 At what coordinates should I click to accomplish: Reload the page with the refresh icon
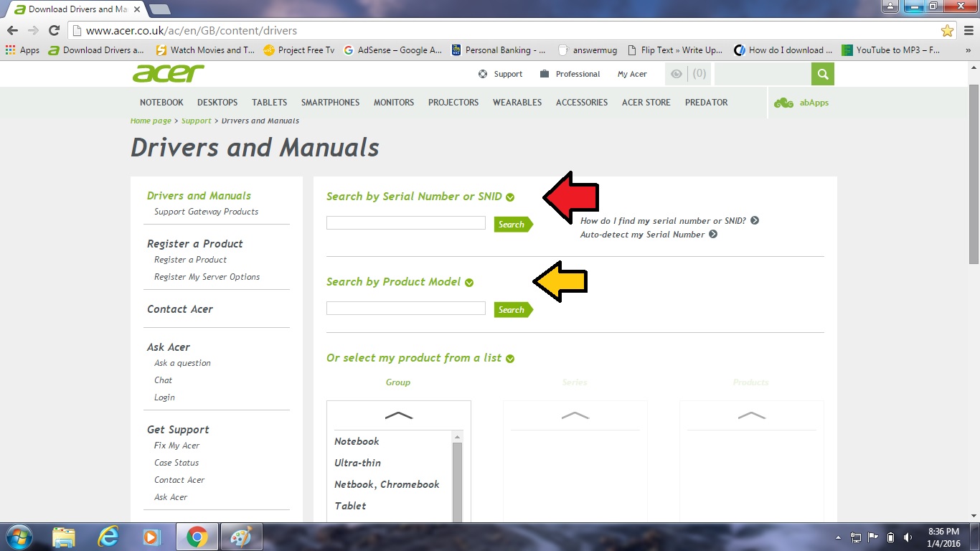(54, 30)
